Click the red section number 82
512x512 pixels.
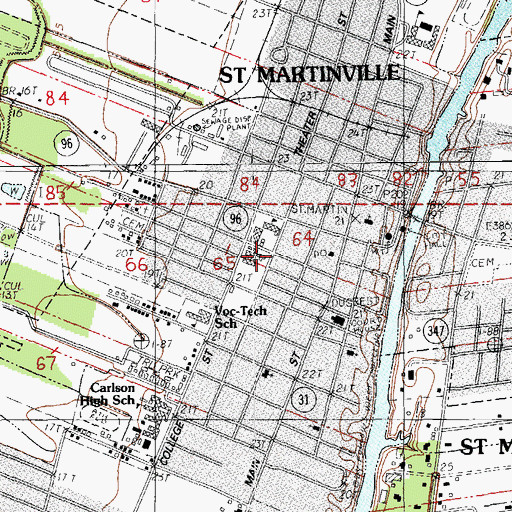tap(403, 179)
